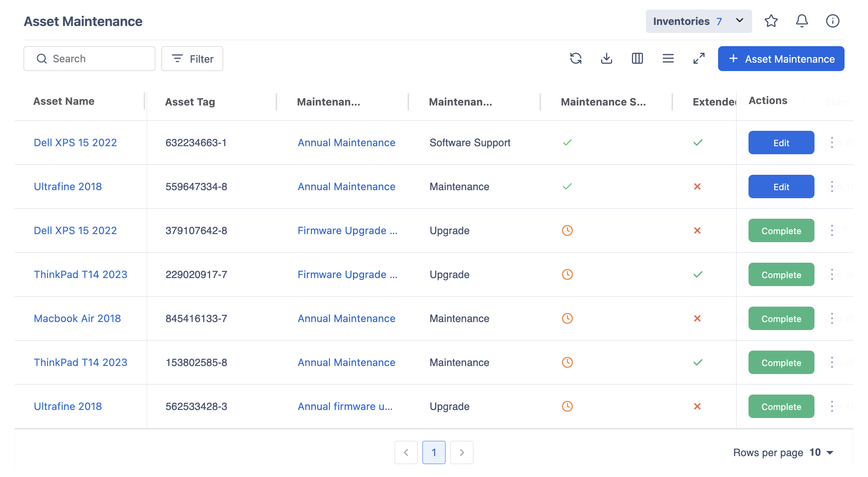Open ThinkPad T14 2023 Firmware Upgrade link

pyautogui.click(x=347, y=274)
